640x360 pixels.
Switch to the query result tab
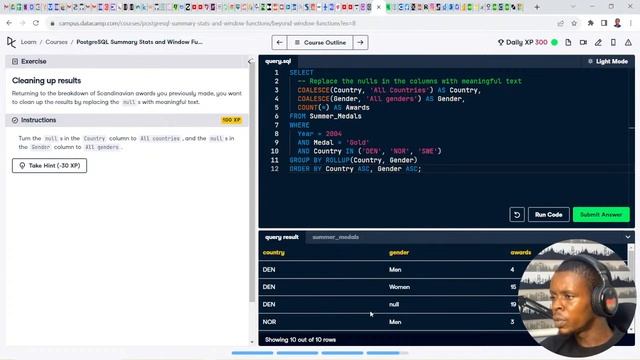click(282, 237)
